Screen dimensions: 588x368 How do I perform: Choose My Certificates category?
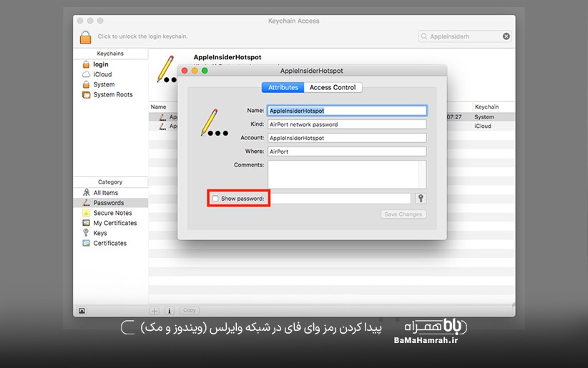point(114,223)
